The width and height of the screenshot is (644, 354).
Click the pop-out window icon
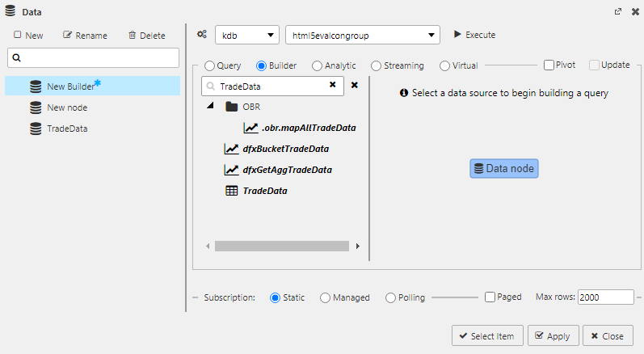point(618,12)
